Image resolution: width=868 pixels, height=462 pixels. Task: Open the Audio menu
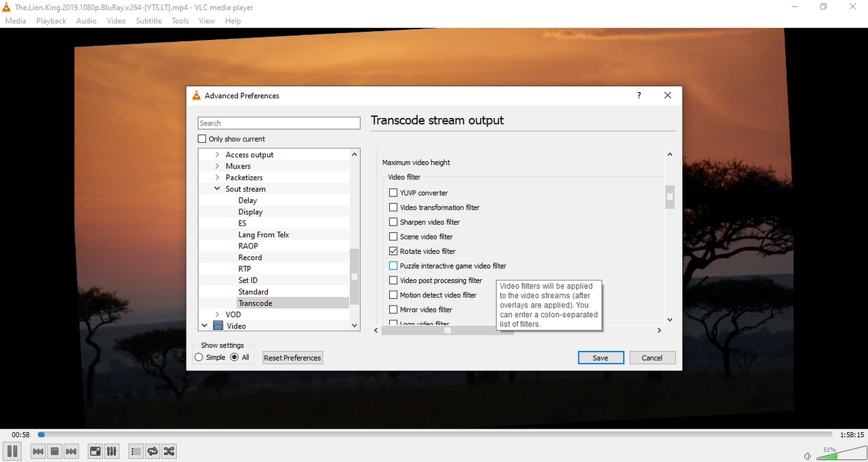(x=86, y=20)
